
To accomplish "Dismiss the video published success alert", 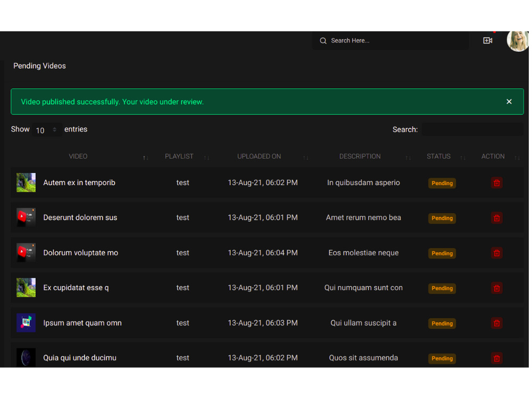I will click(509, 102).
